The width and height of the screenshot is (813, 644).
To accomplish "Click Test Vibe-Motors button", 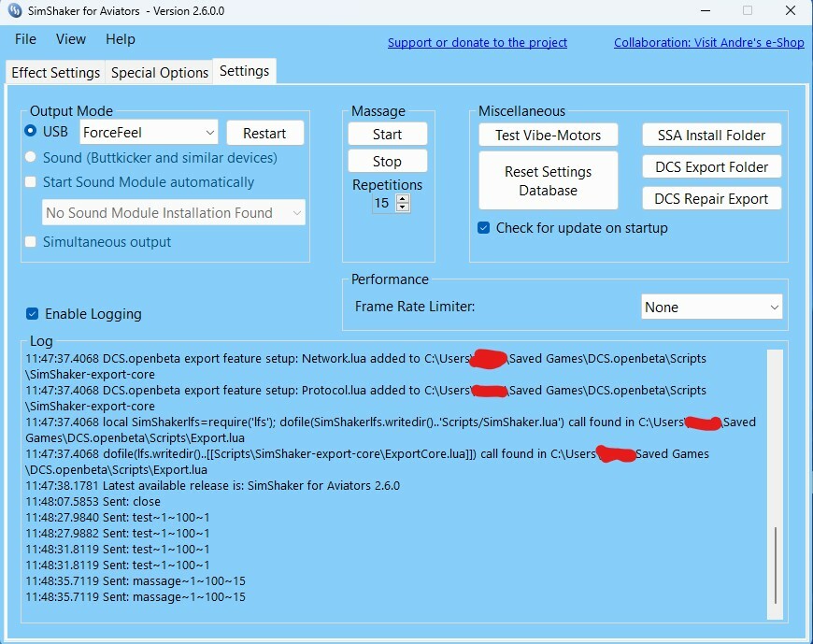I will click(x=548, y=136).
